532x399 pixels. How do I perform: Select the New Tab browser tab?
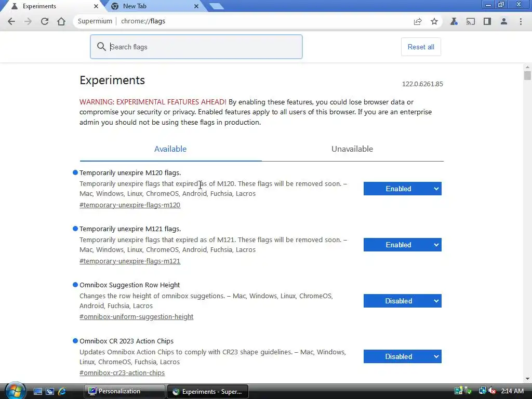[x=154, y=6]
